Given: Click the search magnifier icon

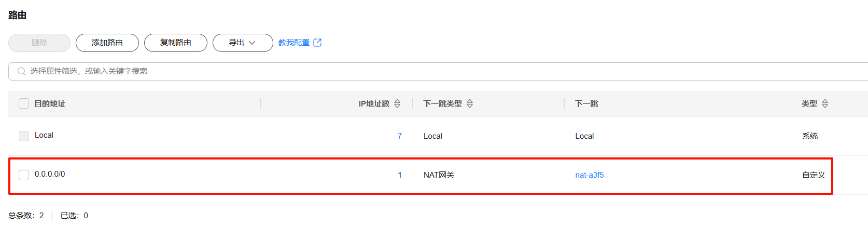Looking at the screenshot, I should point(22,71).
